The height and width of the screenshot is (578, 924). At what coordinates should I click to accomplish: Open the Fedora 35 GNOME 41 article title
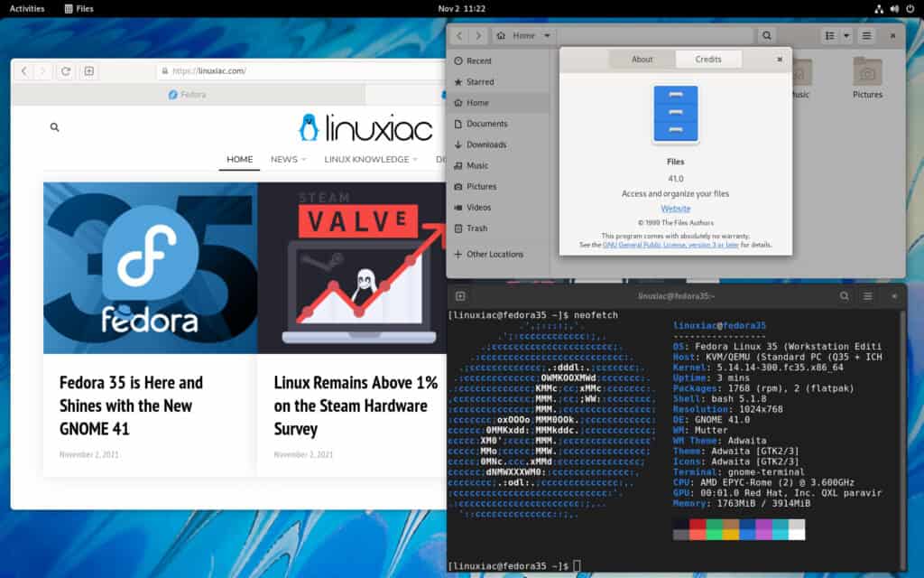131,406
